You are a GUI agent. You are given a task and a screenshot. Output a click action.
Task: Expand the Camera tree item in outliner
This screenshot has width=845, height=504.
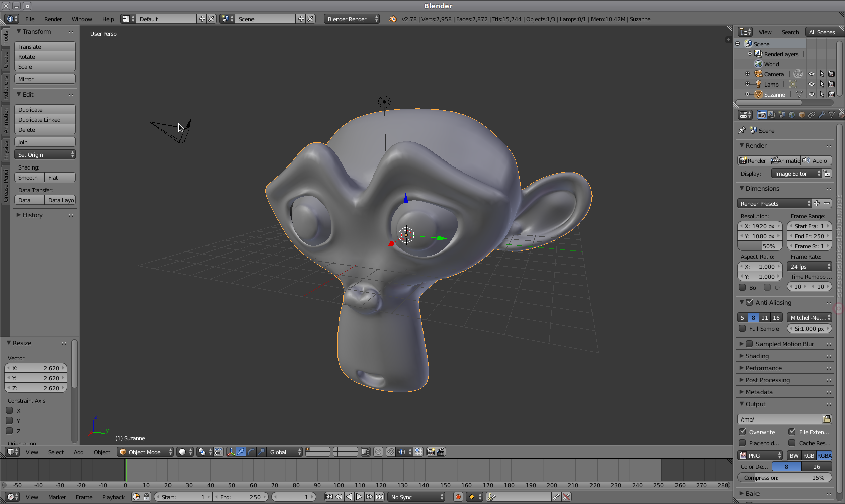[747, 74]
